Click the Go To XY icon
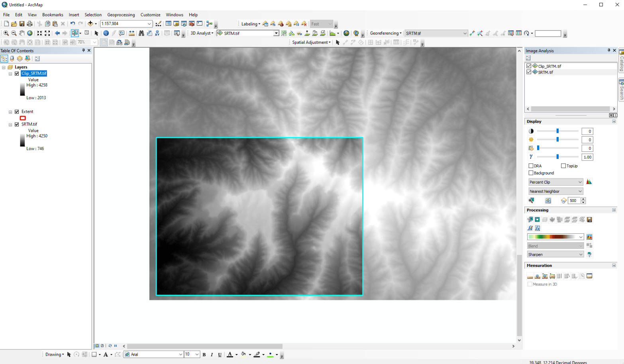This screenshot has height=364, width=624. pos(157,33)
